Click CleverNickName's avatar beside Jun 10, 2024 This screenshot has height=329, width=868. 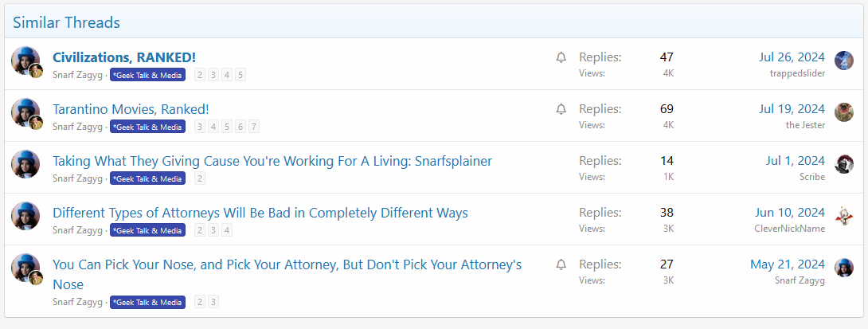pos(844,216)
